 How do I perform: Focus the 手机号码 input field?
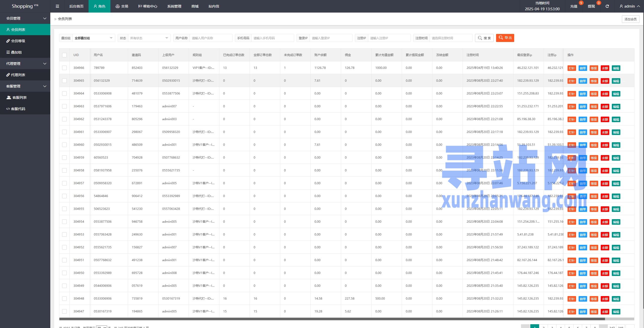pyautogui.click(x=272, y=38)
